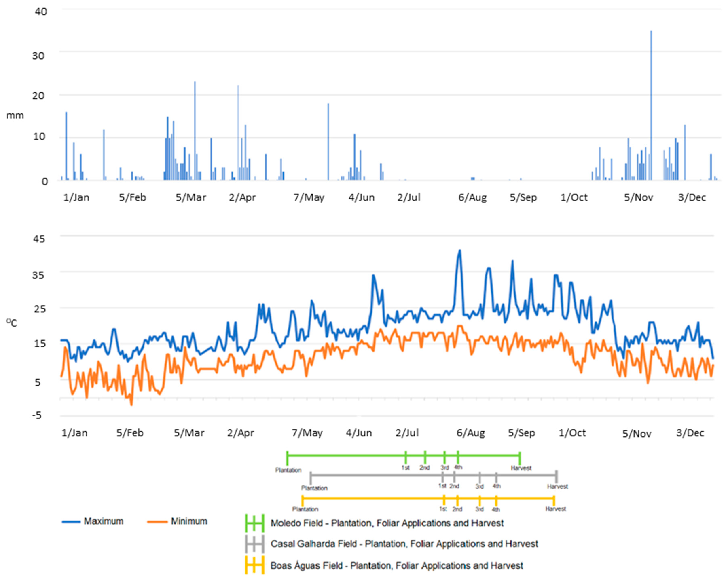Screen dimensions: 728x582
Task: Click the 'mm' axis unit label
Action: [x=15, y=115]
